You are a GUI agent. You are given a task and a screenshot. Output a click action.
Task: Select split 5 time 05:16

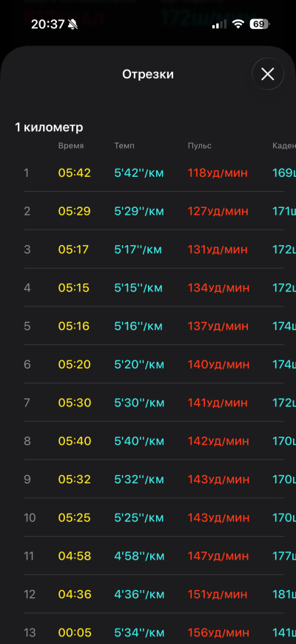[x=74, y=326]
